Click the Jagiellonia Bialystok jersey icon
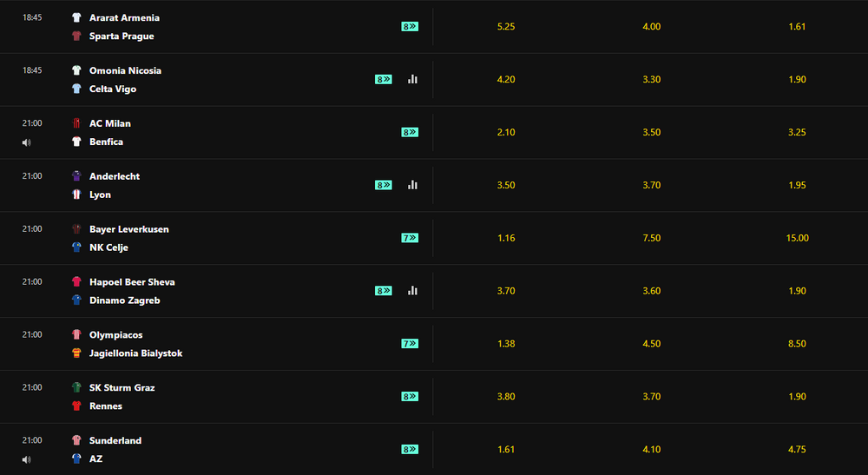Image resolution: width=868 pixels, height=475 pixels. pyautogui.click(x=76, y=353)
